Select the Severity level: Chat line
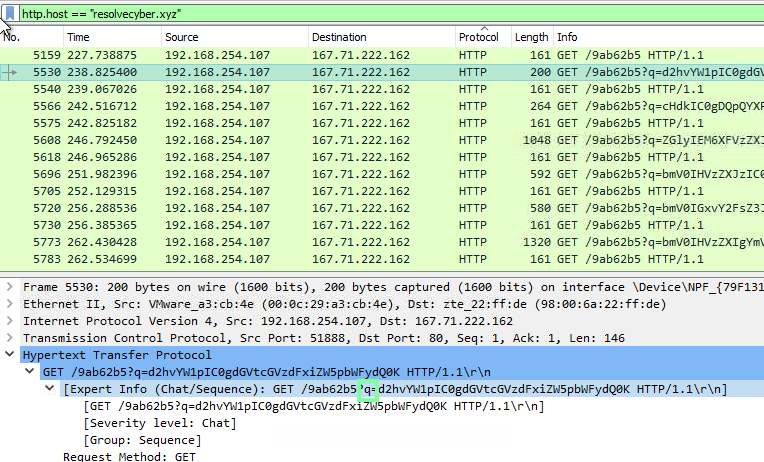 click(x=160, y=423)
